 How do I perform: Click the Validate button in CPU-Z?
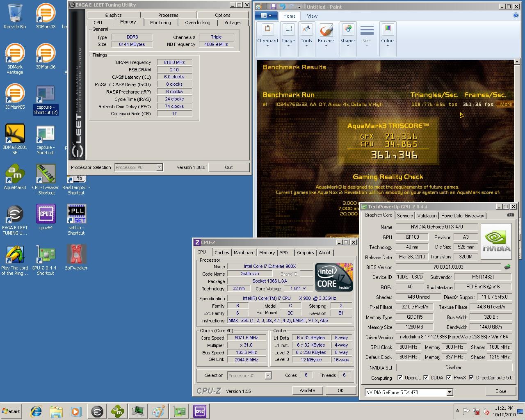tap(307, 390)
